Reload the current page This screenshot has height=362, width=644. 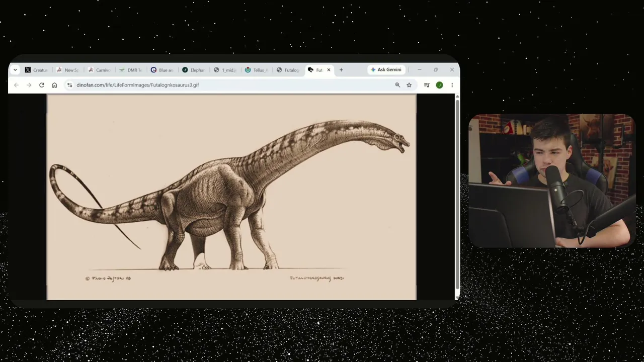point(42,85)
